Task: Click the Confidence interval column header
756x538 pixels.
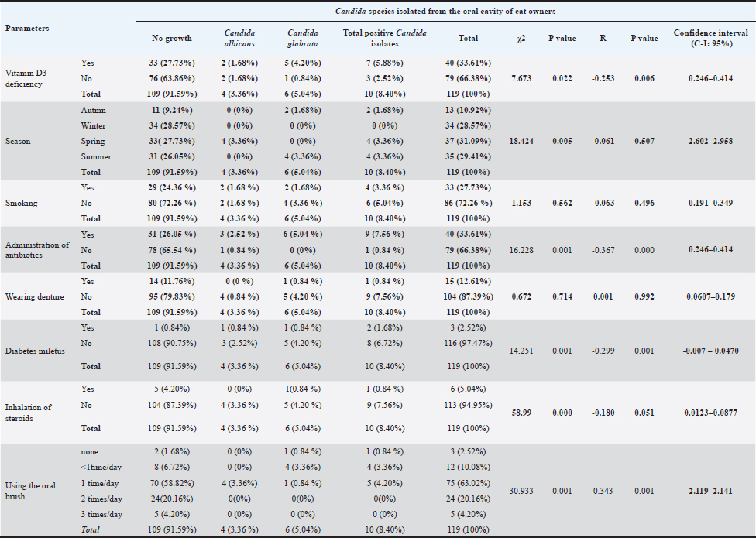Action: tap(710, 38)
